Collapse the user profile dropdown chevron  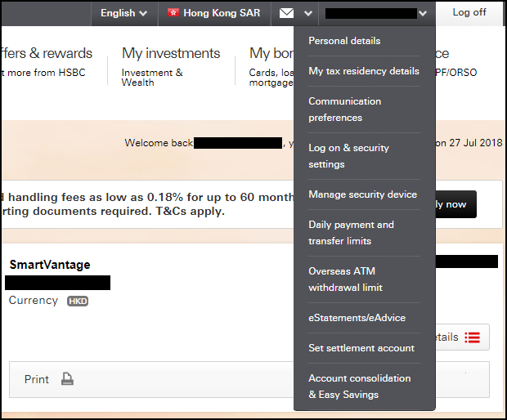422,13
